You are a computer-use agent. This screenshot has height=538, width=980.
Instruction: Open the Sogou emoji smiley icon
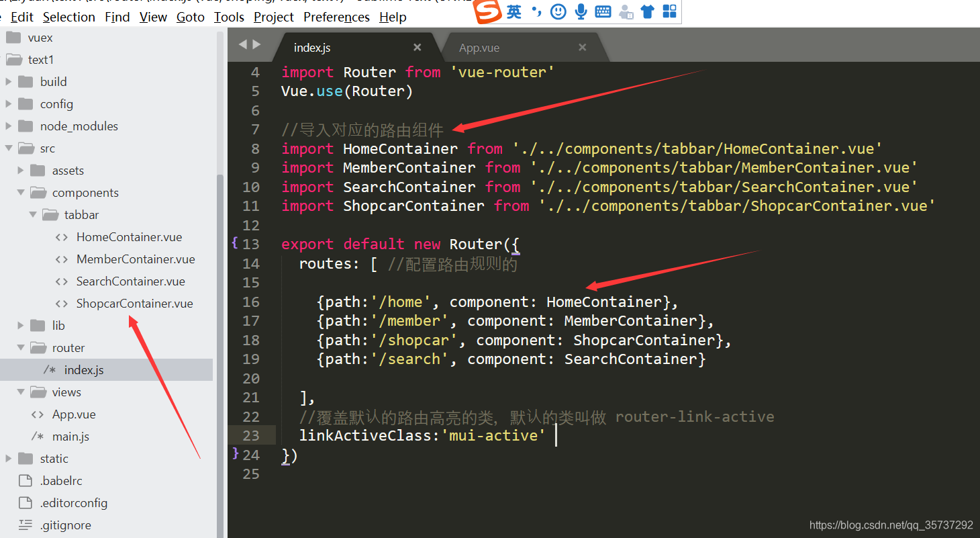(558, 11)
